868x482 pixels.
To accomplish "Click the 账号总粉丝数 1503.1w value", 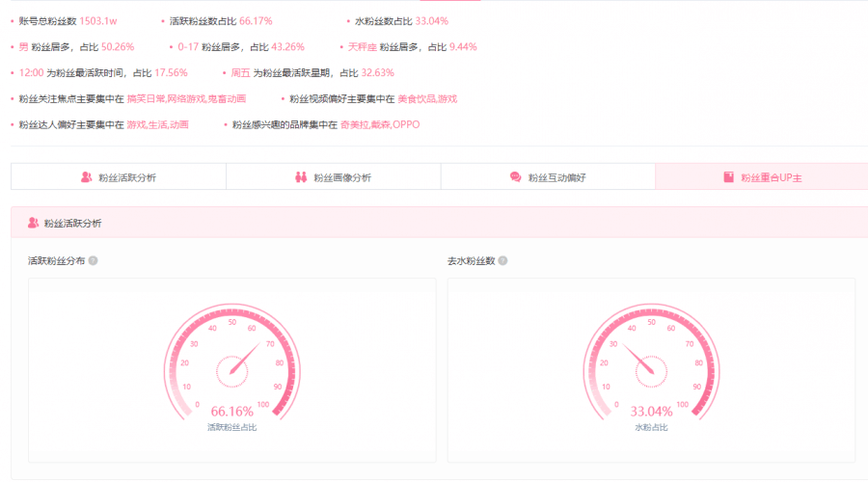I will tap(98, 21).
